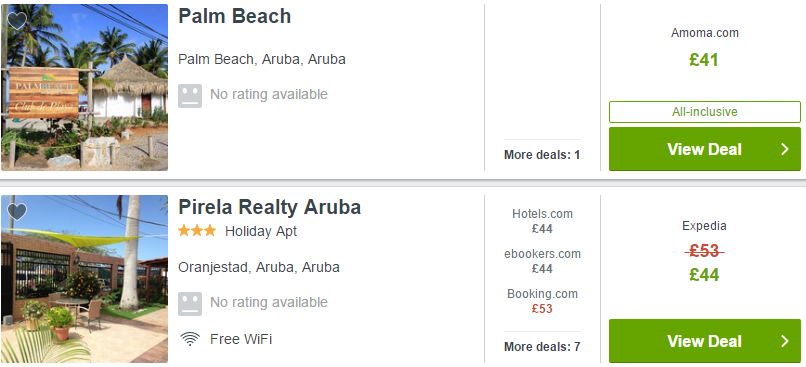Click the All-inclusive tag
The height and width of the screenshot is (367, 806).
(705, 112)
